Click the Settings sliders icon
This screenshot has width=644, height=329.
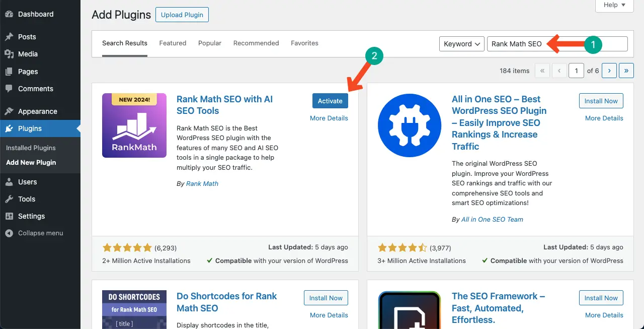click(x=9, y=216)
